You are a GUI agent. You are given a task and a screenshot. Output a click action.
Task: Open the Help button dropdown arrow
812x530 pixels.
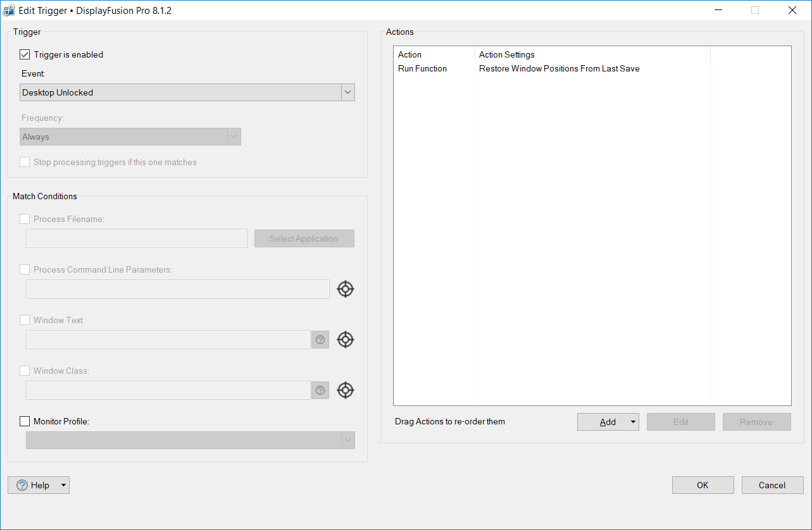(63, 485)
